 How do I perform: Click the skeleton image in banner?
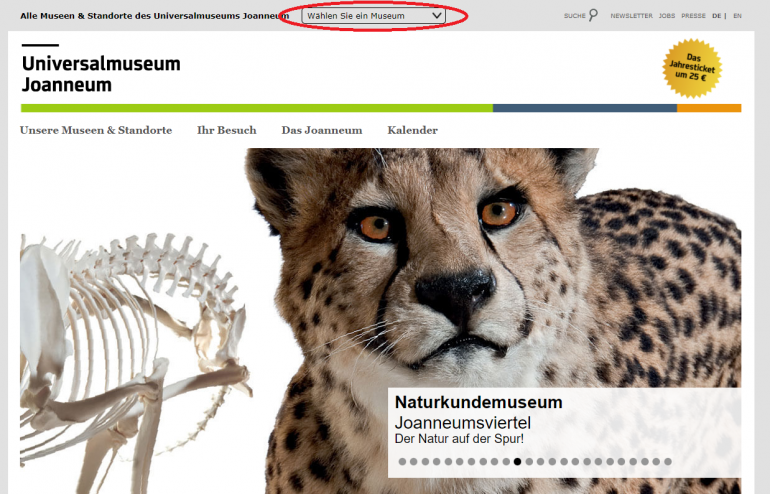(135, 363)
